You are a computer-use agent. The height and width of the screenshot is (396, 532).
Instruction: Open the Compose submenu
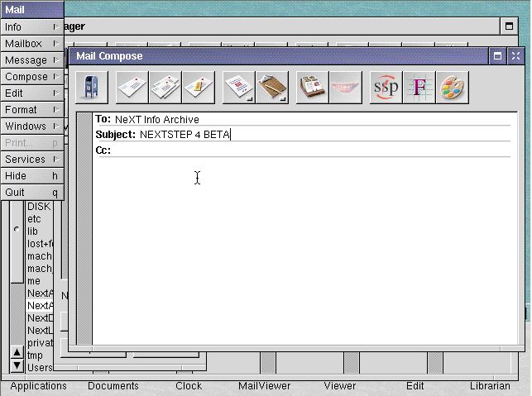pos(32,77)
